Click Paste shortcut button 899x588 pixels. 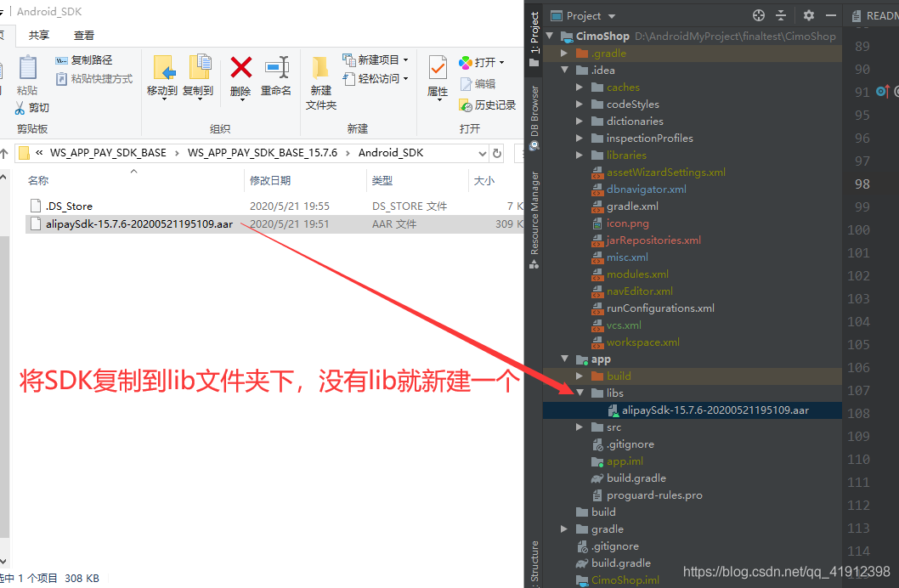pyautogui.click(x=94, y=78)
